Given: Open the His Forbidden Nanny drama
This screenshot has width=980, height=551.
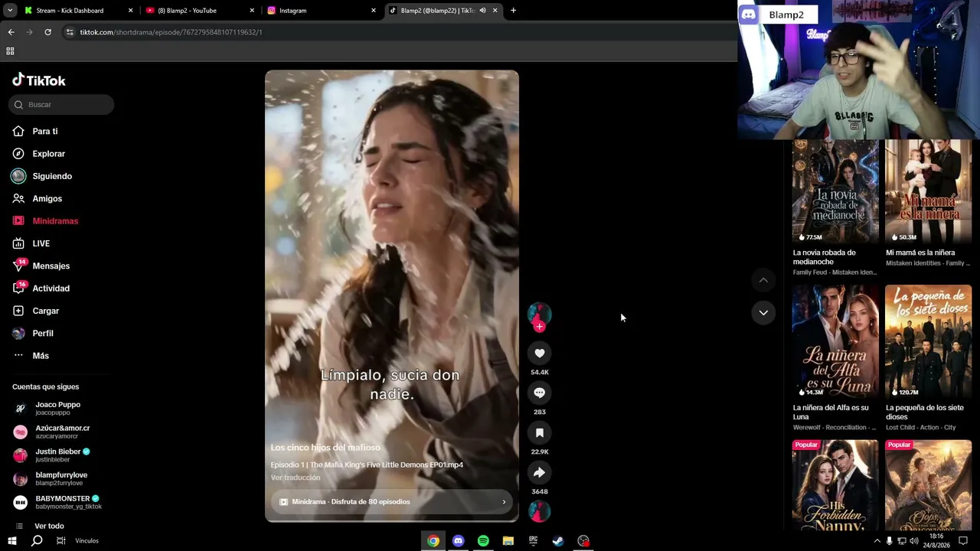Looking at the screenshot, I should pyautogui.click(x=835, y=485).
